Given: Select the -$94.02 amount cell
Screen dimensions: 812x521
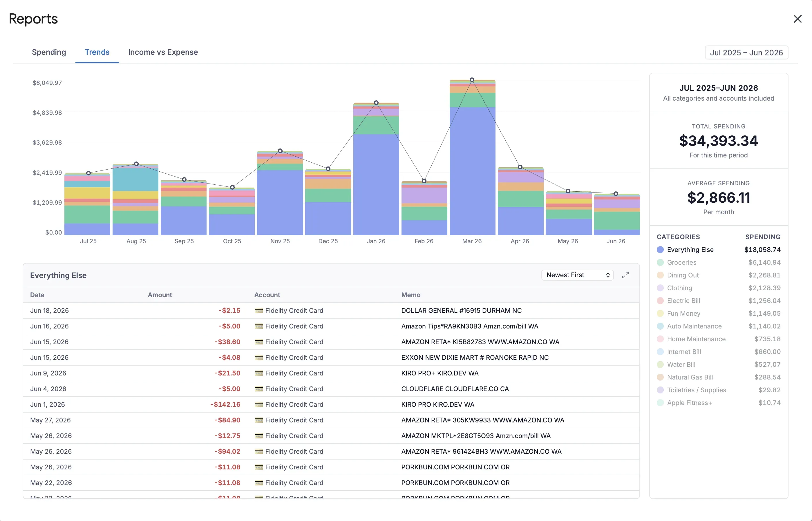Looking at the screenshot, I should pos(227,451).
